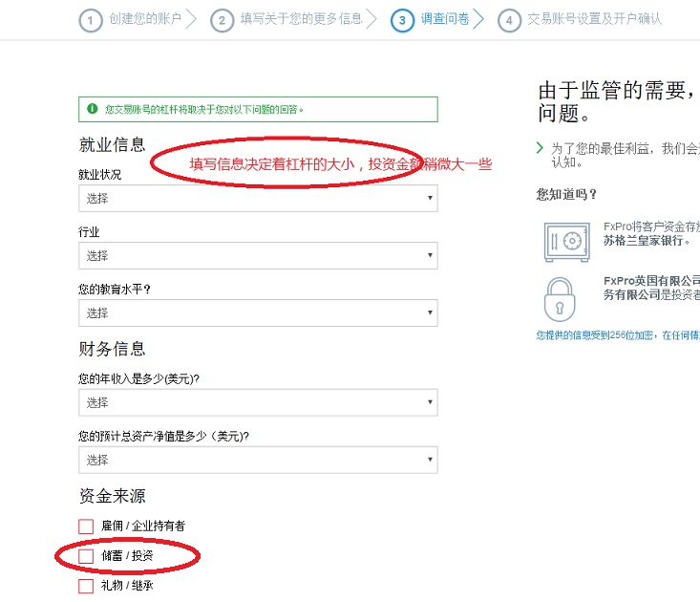Click the step 3 circle icon
Image resolution: width=700 pixels, height=602 pixels.
pos(402,20)
